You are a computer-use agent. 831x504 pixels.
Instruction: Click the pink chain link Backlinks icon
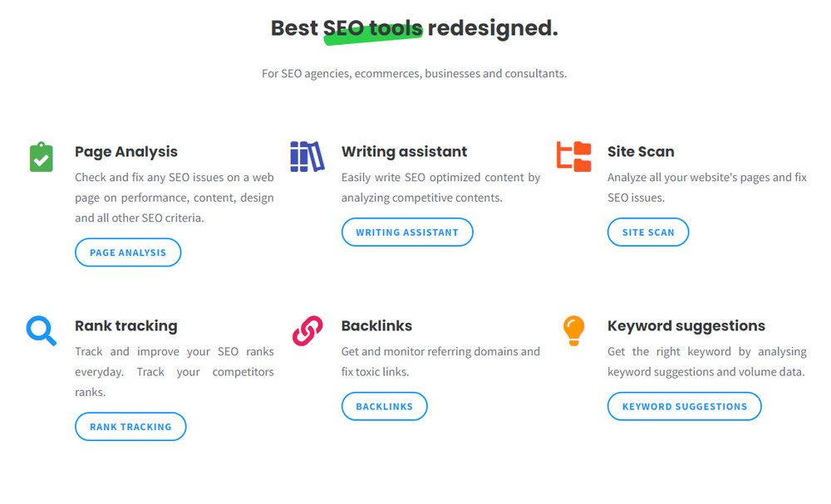[x=307, y=331]
